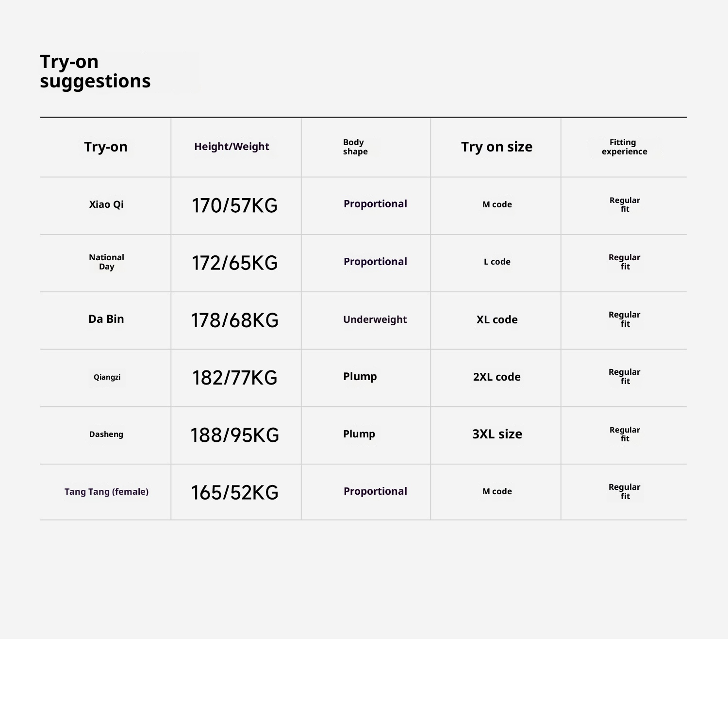
Task: Select the Height/Weight column header
Action: coord(232,147)
